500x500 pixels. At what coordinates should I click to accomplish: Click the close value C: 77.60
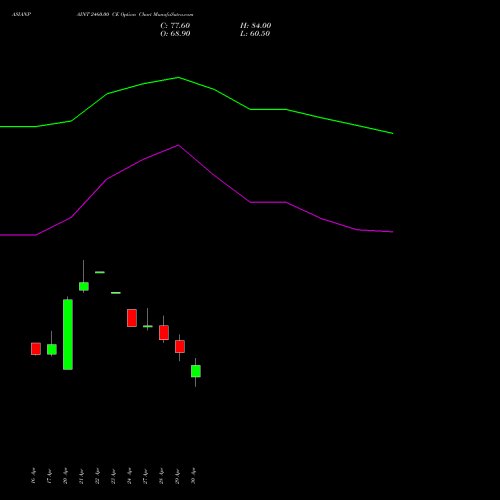pos(175,26)
